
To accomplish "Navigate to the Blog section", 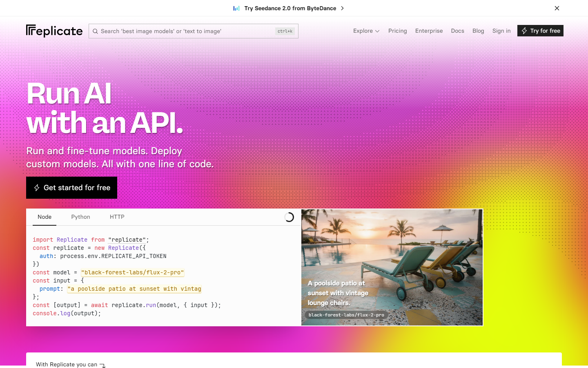I will (x=478, y=31).
